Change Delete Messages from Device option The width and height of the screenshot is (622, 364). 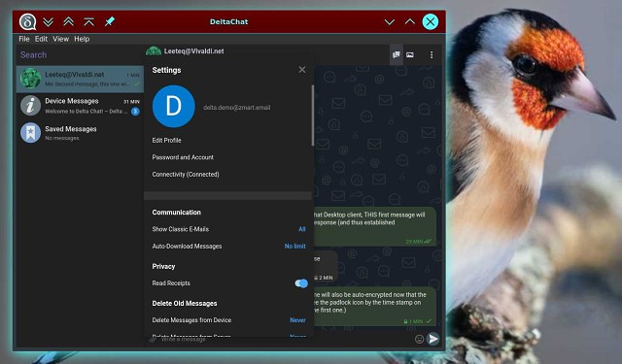click(x=228, y=320)
